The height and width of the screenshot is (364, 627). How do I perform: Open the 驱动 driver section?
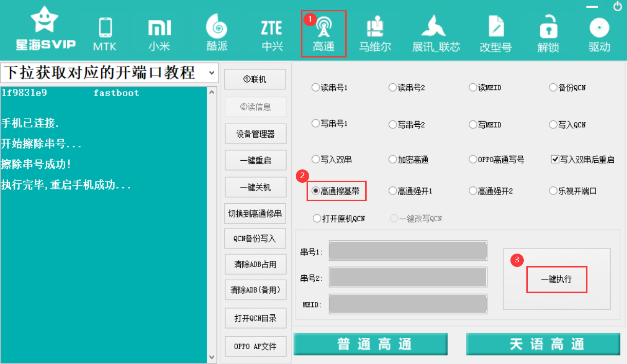click(599, 34)
